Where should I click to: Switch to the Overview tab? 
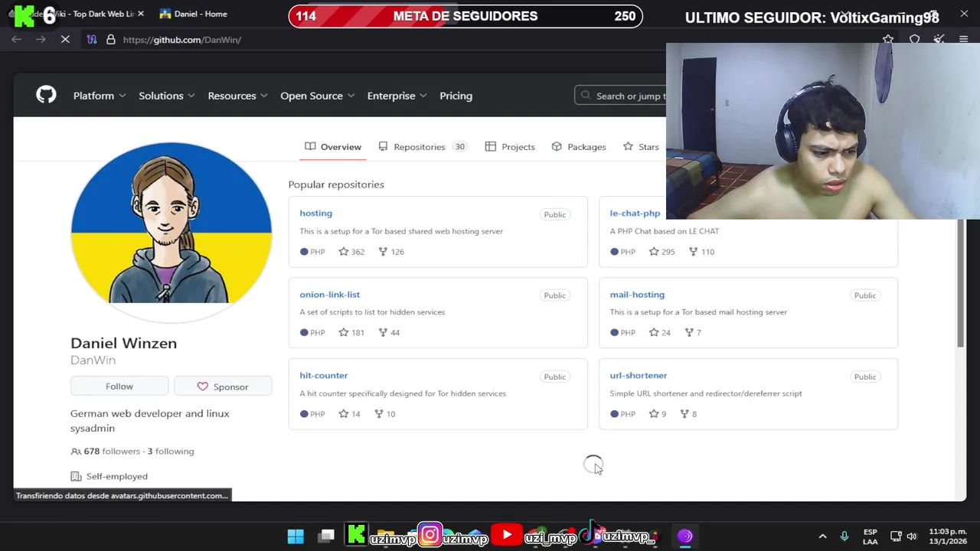click(x=333, y=147)
